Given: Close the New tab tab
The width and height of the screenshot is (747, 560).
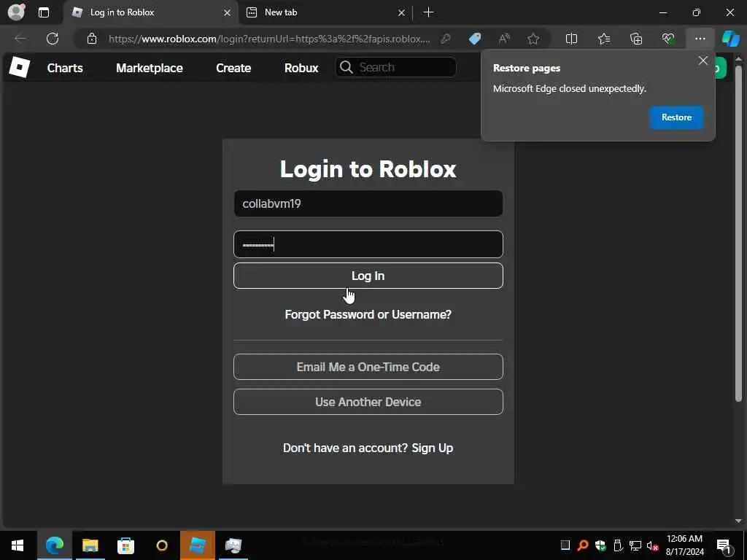Looking at the screenshot, I should (401, 13).
